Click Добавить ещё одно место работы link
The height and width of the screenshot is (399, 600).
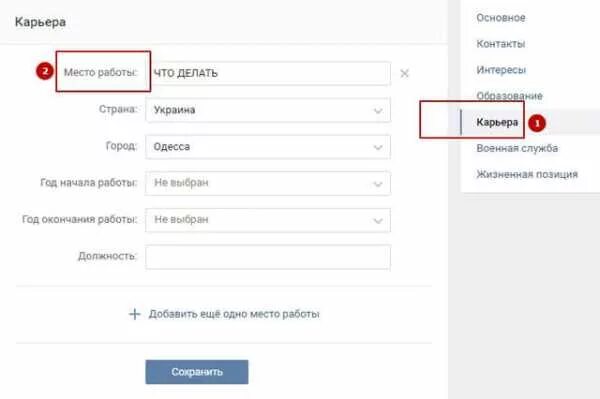[234, 314]
